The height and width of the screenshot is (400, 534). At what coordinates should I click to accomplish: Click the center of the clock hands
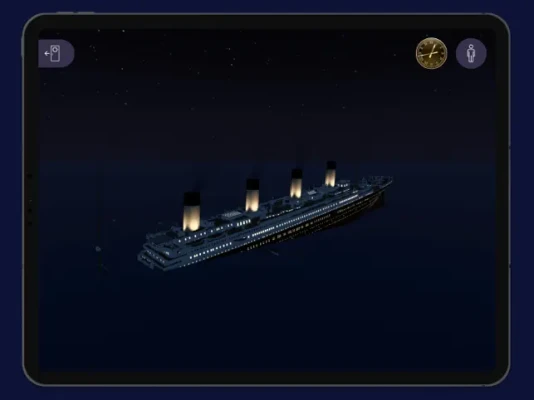(431, 53)
